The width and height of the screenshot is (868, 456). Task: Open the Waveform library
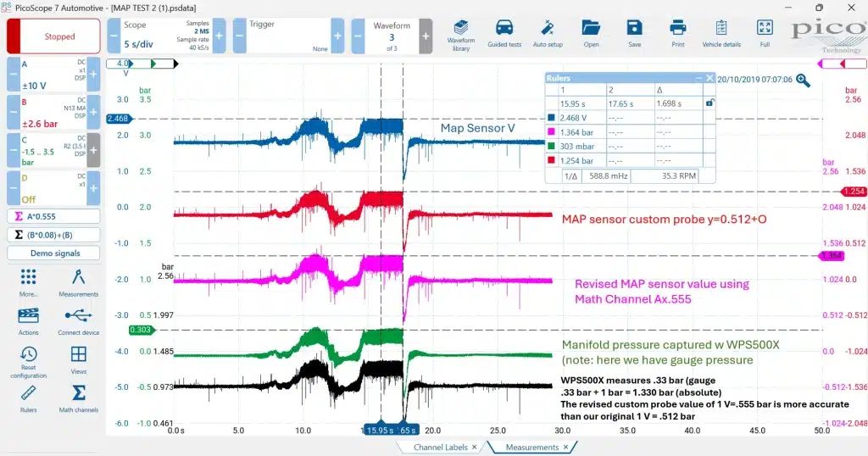pos(460,36)
